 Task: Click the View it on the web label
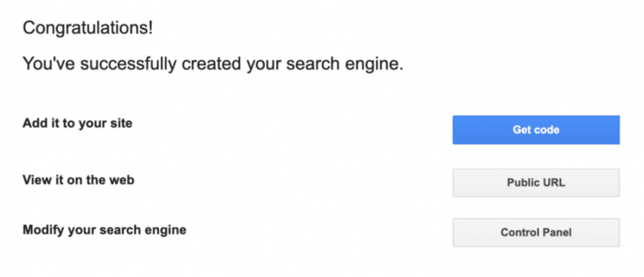point(79,180)
